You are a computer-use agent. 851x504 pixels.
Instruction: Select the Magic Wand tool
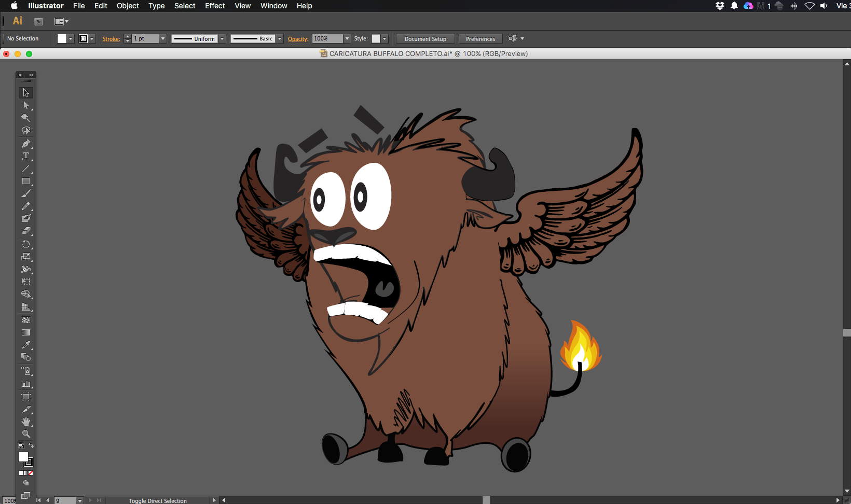pos(25,118)
